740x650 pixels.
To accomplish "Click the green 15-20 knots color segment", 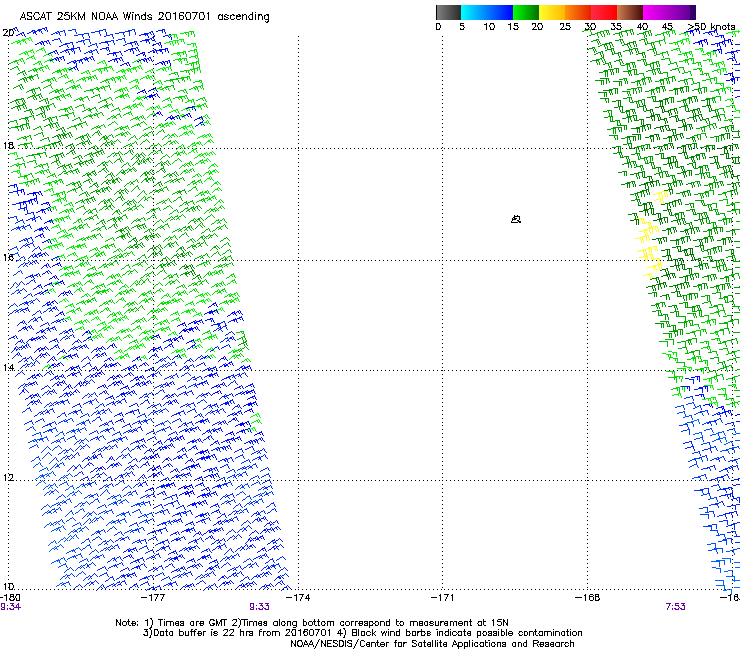I will pyautogui.click(x=526, y=12).
